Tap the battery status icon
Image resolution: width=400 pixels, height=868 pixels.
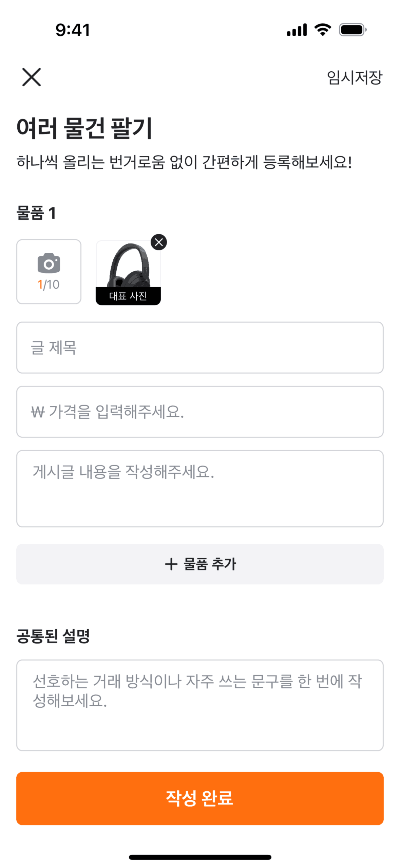coord(353,30)
